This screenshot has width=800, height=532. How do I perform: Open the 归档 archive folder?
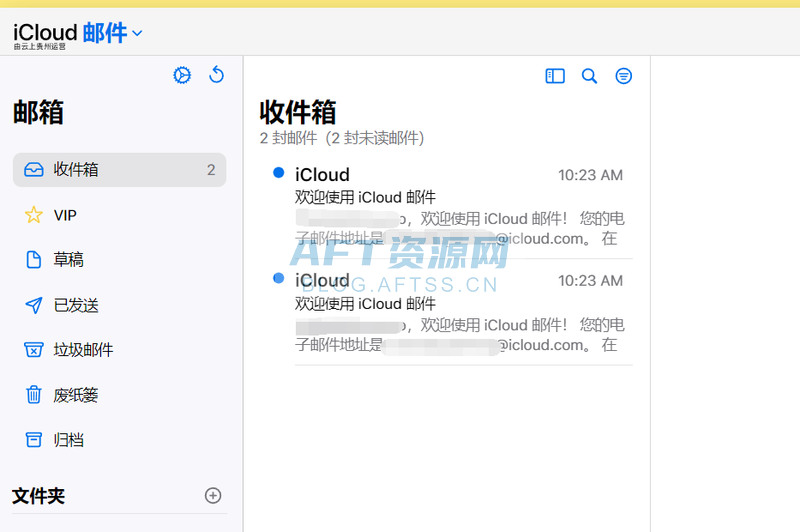[68, 440]
